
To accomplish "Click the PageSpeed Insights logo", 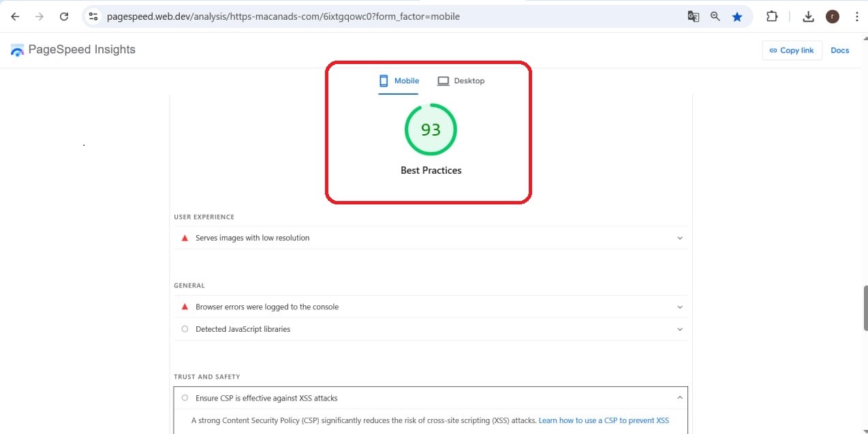I will click(73, 49).
